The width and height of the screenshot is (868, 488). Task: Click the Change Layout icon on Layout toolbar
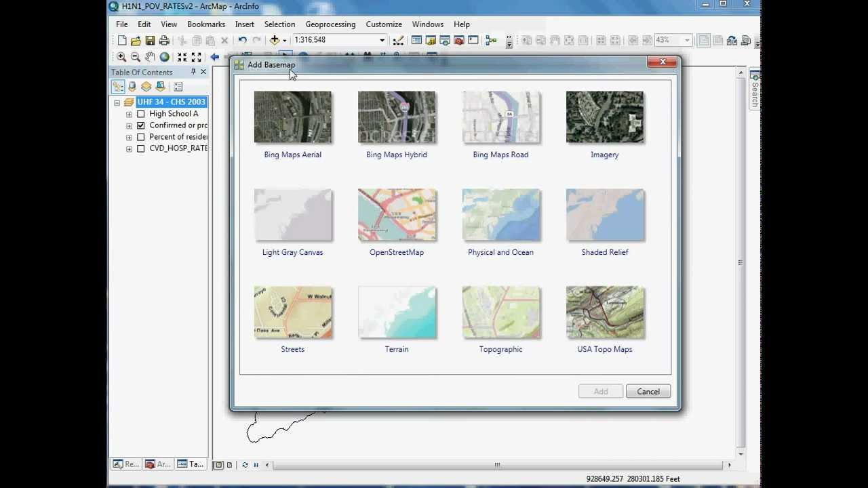point(732,41)
